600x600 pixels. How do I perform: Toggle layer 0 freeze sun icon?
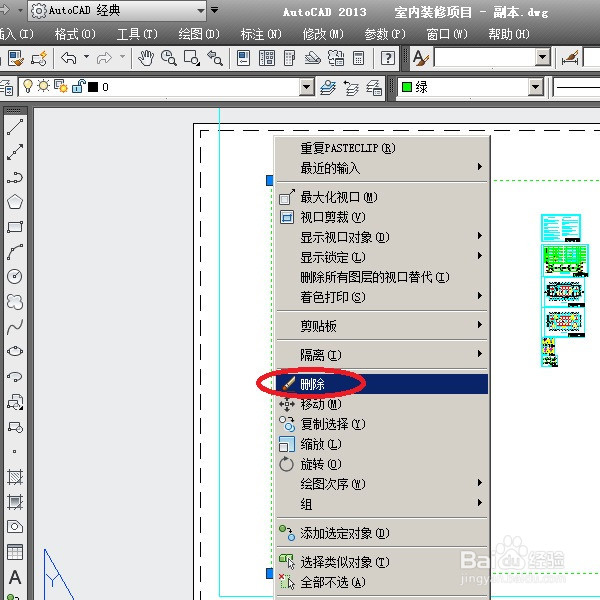point(44,86)
